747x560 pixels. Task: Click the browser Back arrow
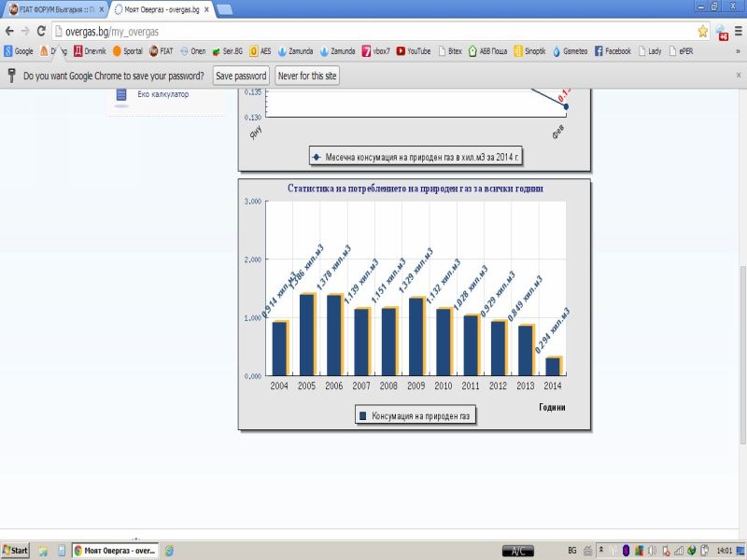click(x=9, y=31)
